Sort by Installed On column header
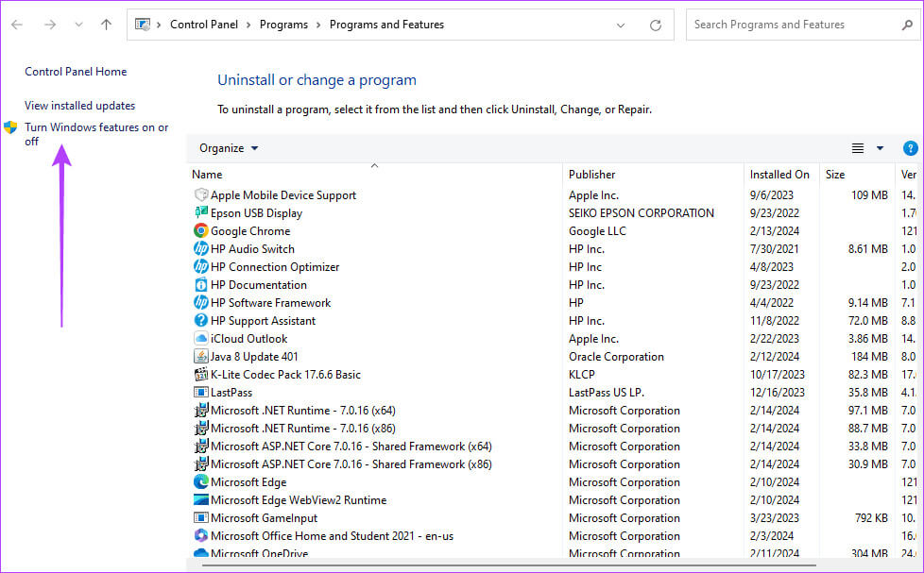The width and height of the screenshot is (924, 573). (779, 175)
